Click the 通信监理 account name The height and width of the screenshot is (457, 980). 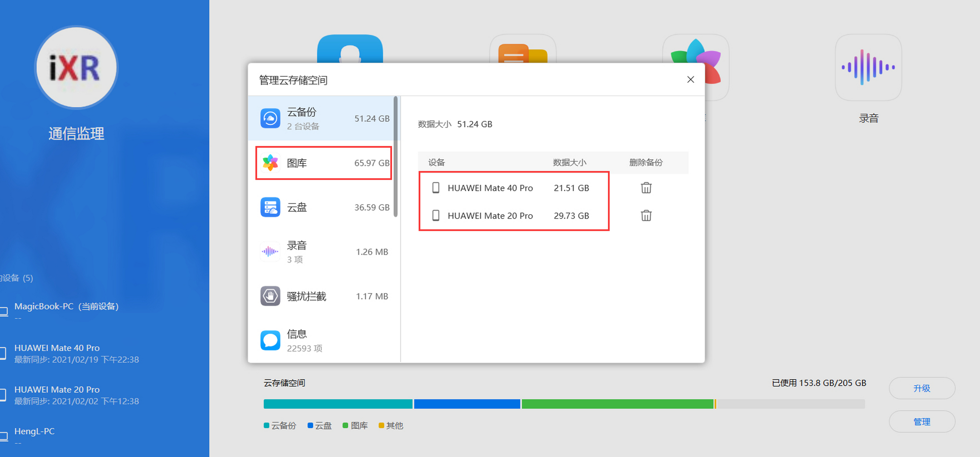[76, 134]
